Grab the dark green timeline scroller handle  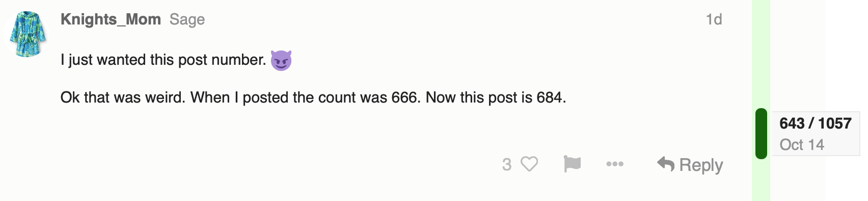click(761, 134)
